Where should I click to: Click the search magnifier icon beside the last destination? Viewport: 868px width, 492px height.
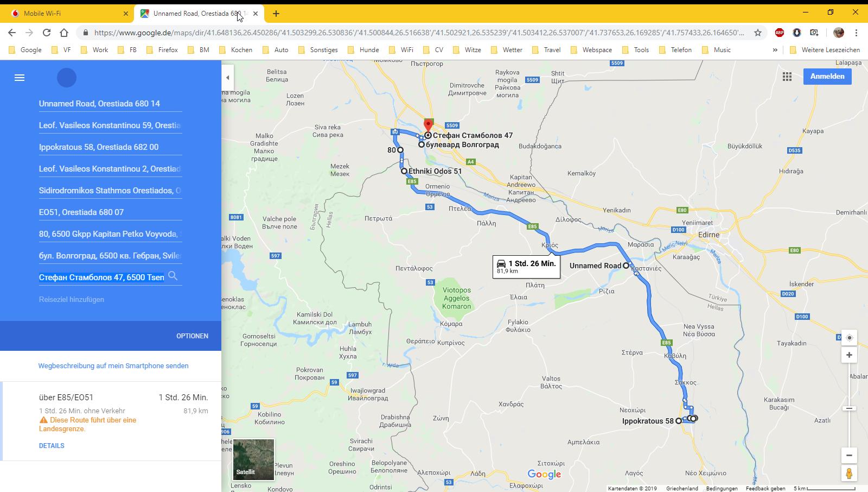(173, 276)
